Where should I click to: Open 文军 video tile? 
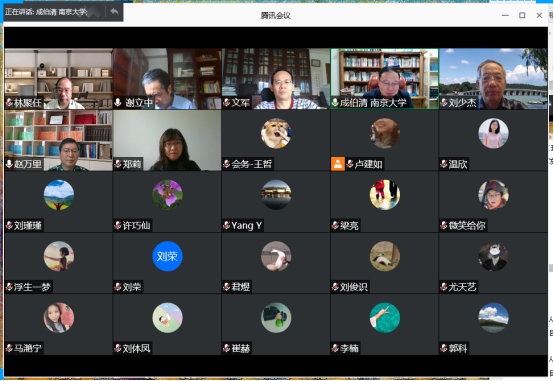(276, 79)
